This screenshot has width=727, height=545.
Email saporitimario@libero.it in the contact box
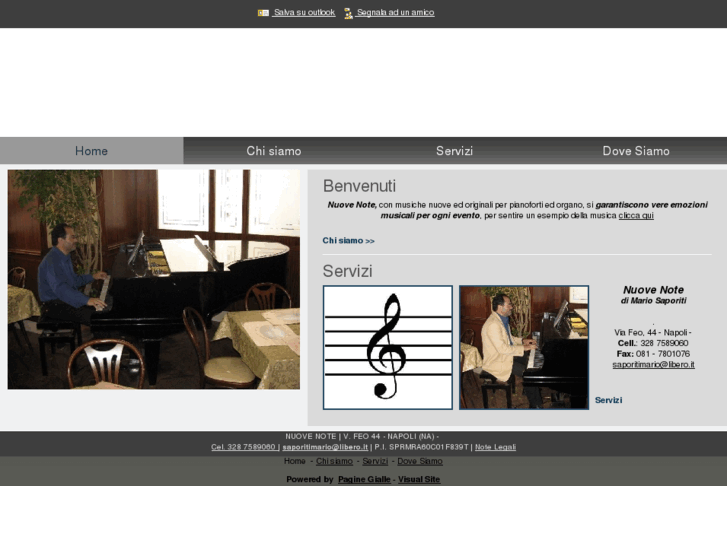point(653,365)
